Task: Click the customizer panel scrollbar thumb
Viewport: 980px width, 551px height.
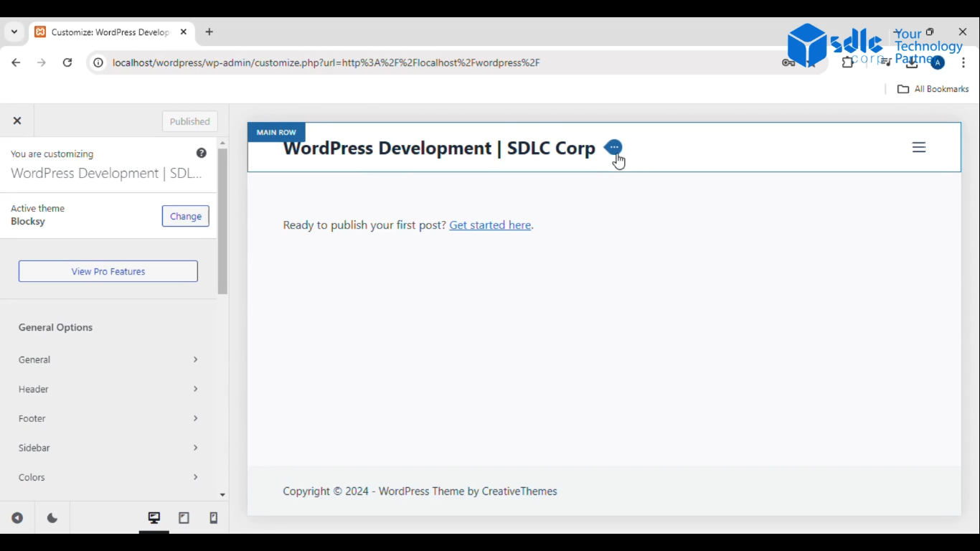Action: click(x=222, y=221)
